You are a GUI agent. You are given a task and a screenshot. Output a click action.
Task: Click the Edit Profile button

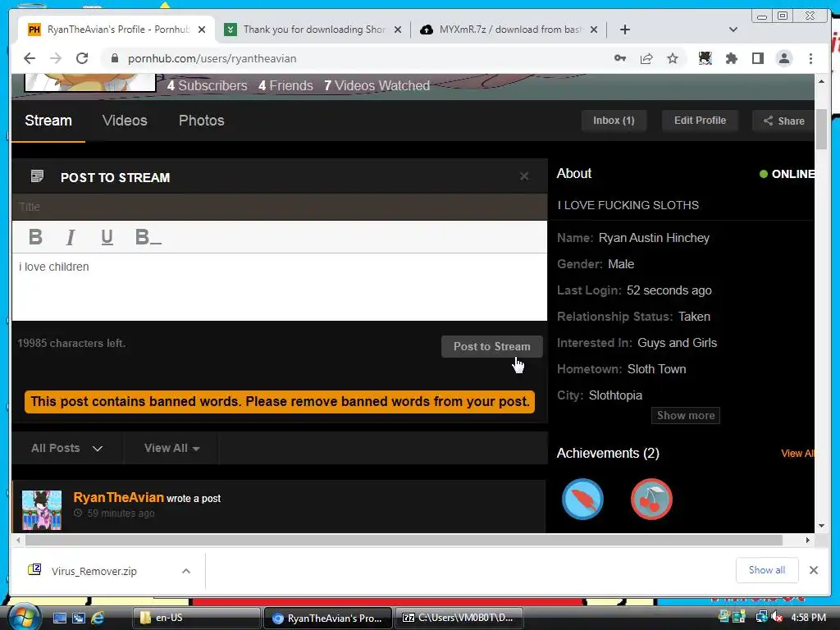pos(701,121)
